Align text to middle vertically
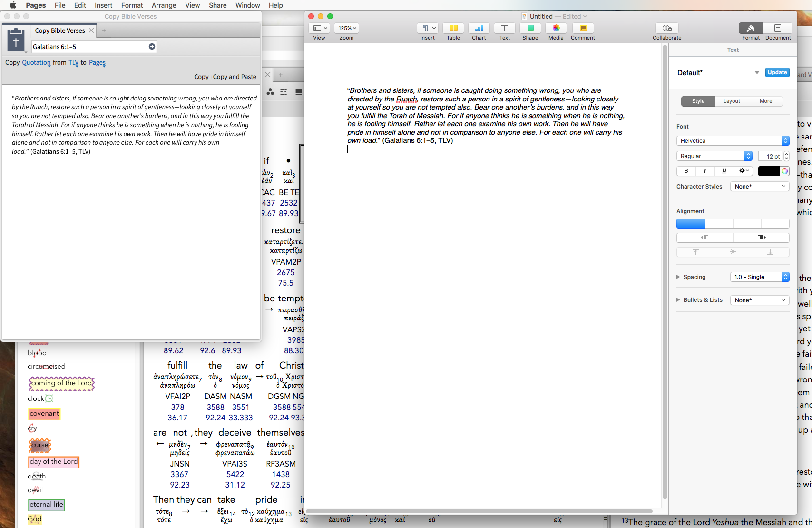The height and width of the screenshot is (528, 812). [x=733, y=252]
